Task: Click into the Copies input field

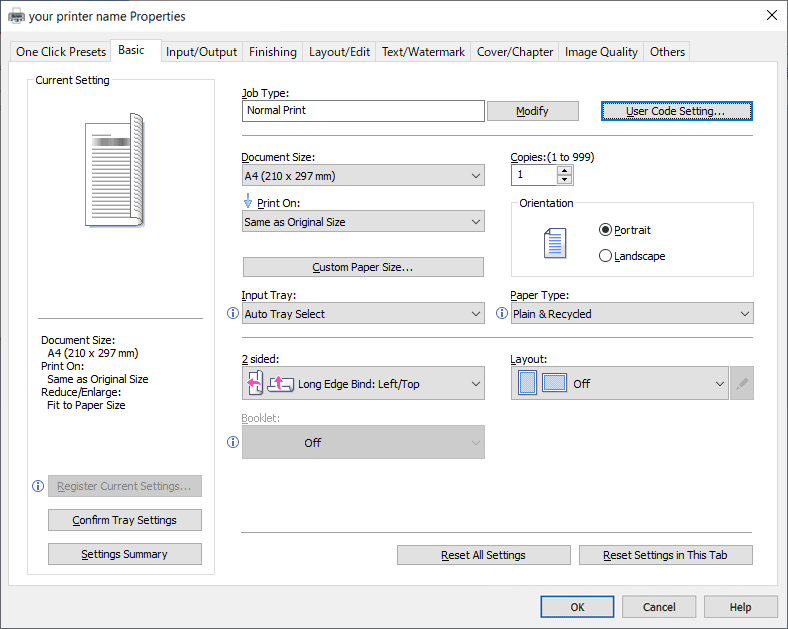Action: [x=534, y=175]
